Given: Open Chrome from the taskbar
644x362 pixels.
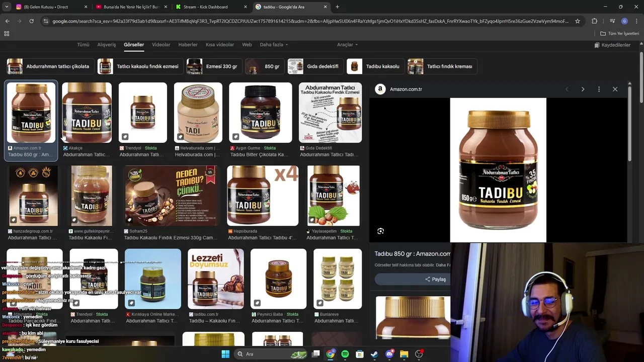Looking at the screenshot, I should [330, 354].
